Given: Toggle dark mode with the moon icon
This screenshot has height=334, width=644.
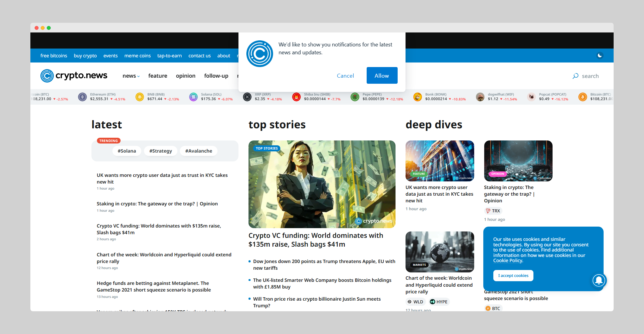Looking at the screenshot, I should click(x=600, y=56).
